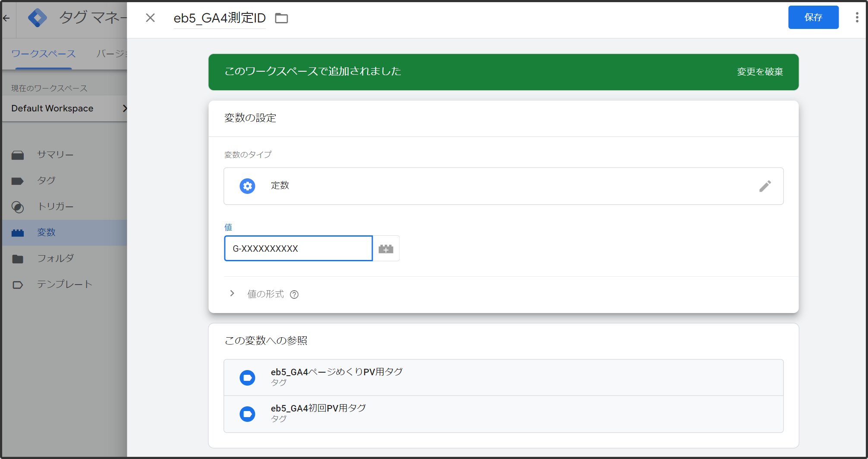Screen dimensions: 868x459
Task: Edit variable type with pencil icon
Action: click(x=765, y=186)
